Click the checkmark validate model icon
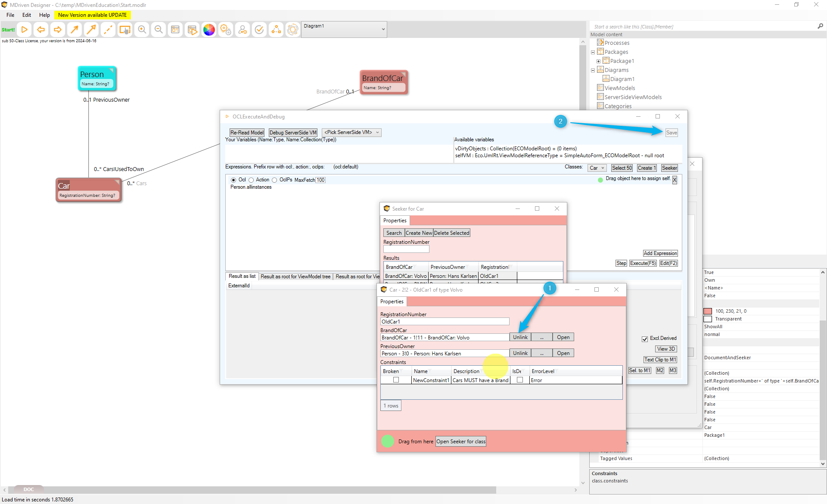The height and width of the screenshot is (504, 827). [x=259, y=30]
